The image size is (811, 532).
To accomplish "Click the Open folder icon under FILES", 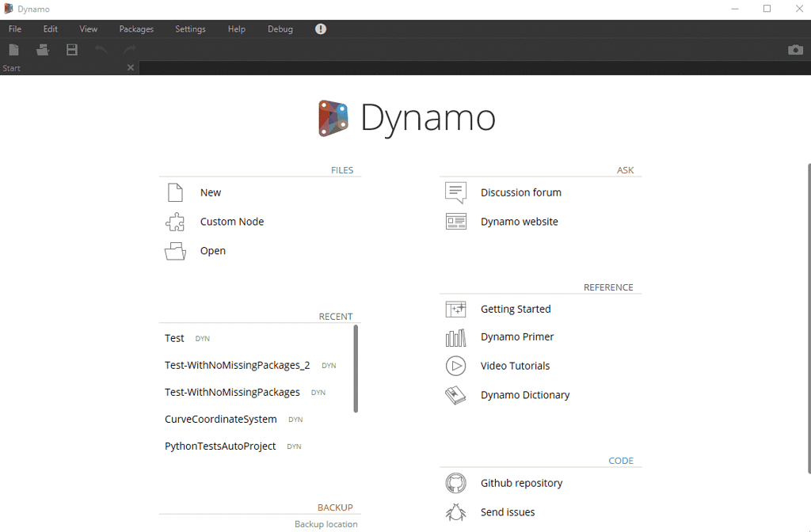I will (x=174, y=251).
